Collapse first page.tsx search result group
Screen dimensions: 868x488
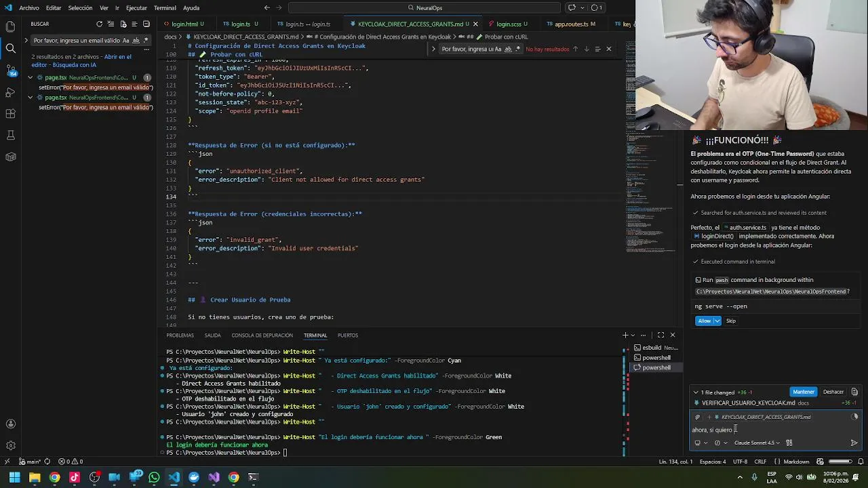pos(31,78)
